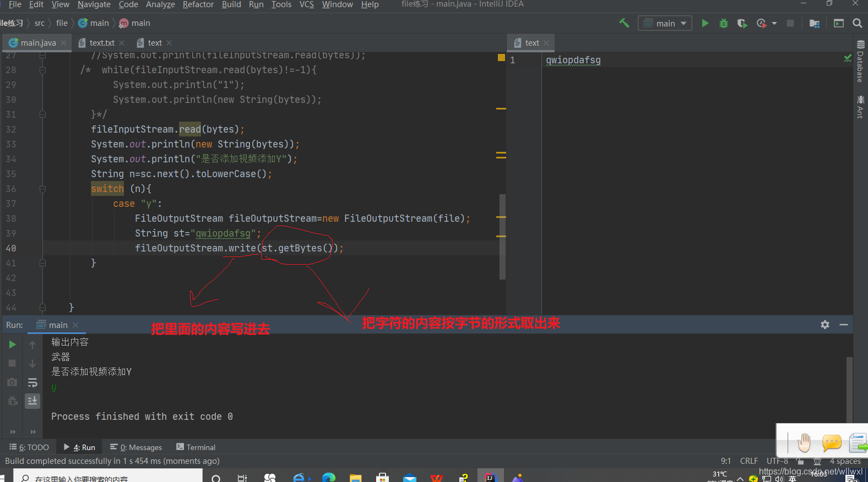The height and width of the screenshot is (482, 868).
Task: Click the Search Everywhere magnifier icon
Action: click(858, 23)
